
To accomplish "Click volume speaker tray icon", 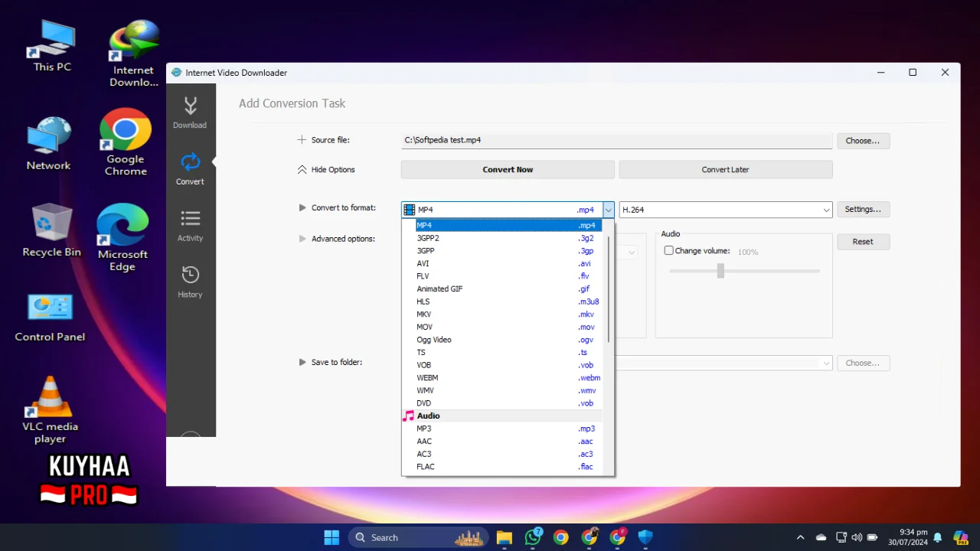I will click(x=856, y=537).
